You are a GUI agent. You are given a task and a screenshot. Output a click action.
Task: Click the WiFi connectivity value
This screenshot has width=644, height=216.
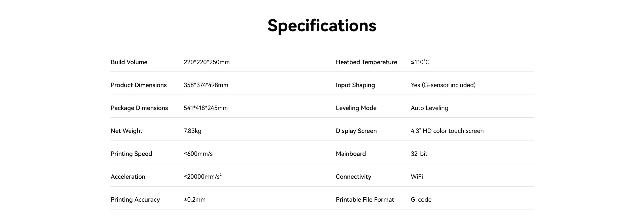pos(417,177)
